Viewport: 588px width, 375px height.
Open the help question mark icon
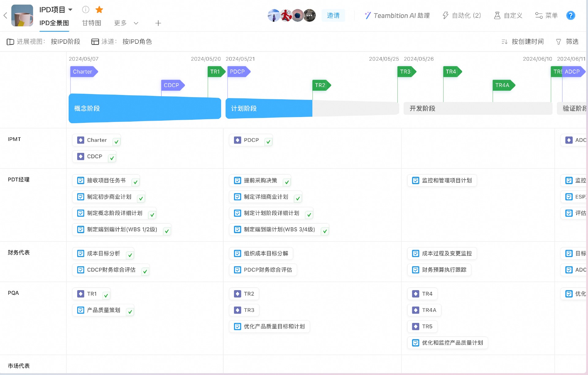coord(571,15)
